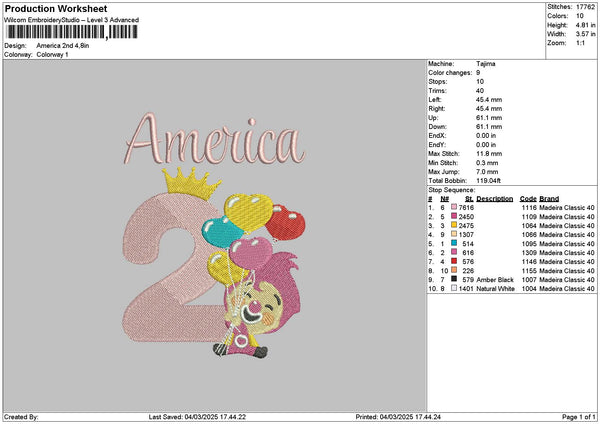Click the 'Code' column header
Screen dimensions: 600x424
tap(528, 199)
